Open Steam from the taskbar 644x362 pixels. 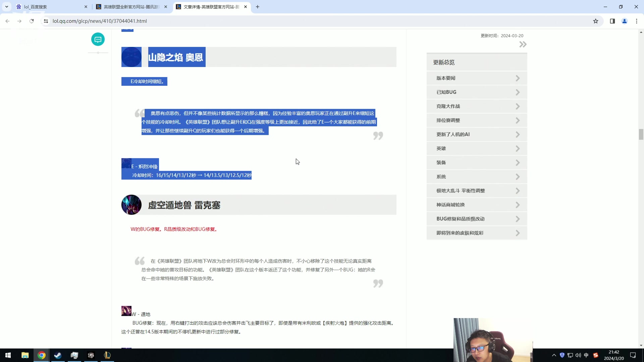pos(58,355)
